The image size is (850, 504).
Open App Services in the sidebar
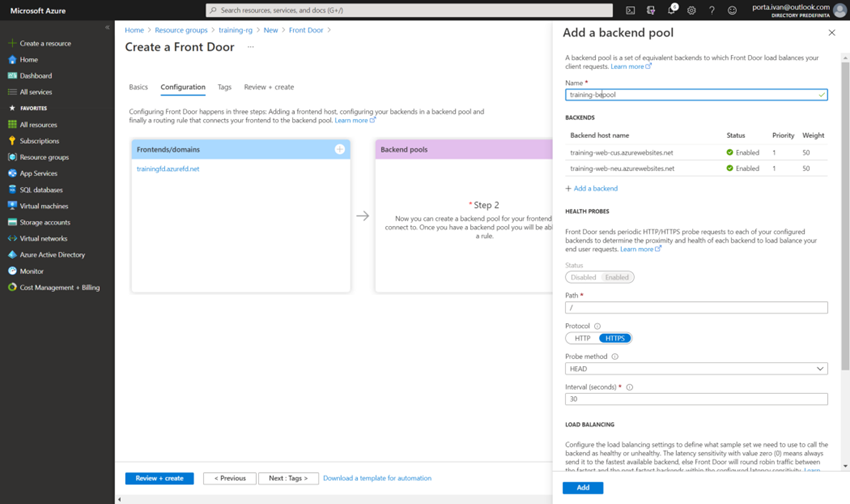pyautogui.click(x=38, y=173)
